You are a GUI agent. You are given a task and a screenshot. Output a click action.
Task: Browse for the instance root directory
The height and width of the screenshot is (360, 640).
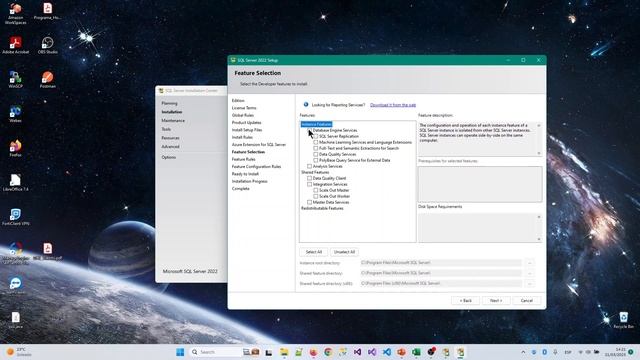tap(529, 263)
